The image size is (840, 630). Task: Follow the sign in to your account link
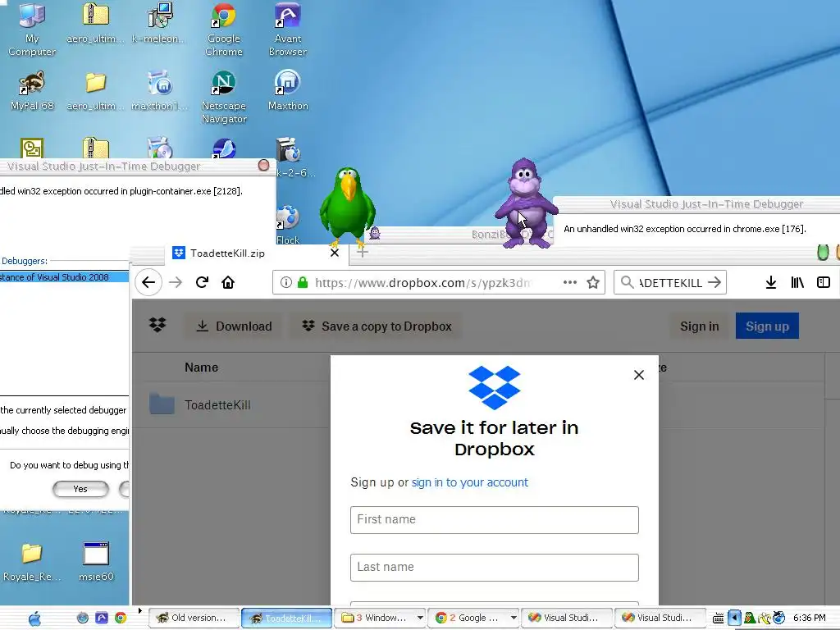pyautogui.click(x=470, y=482)
